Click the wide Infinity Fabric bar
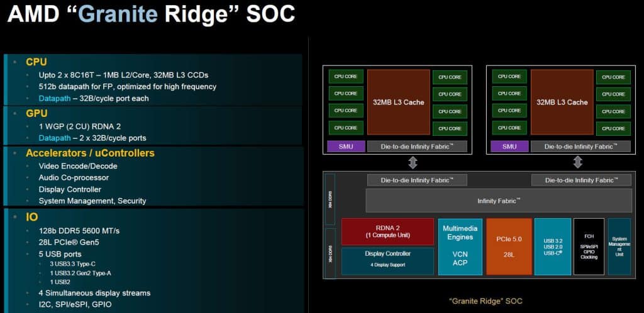The image size is (644, 313). point(499,200)
